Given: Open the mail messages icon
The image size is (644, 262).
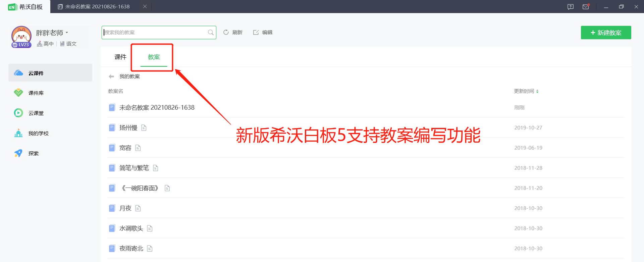Looking at the screenshot, I should 586,7.
